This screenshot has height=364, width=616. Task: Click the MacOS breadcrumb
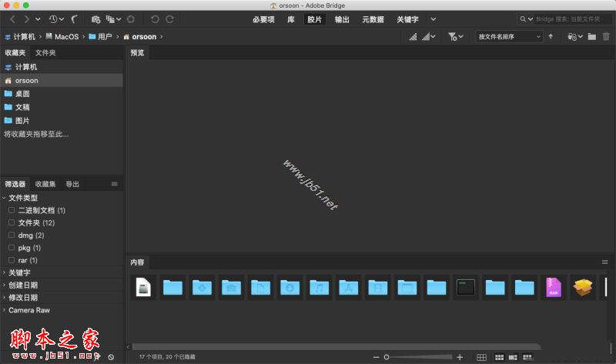[x=62, y=37]
